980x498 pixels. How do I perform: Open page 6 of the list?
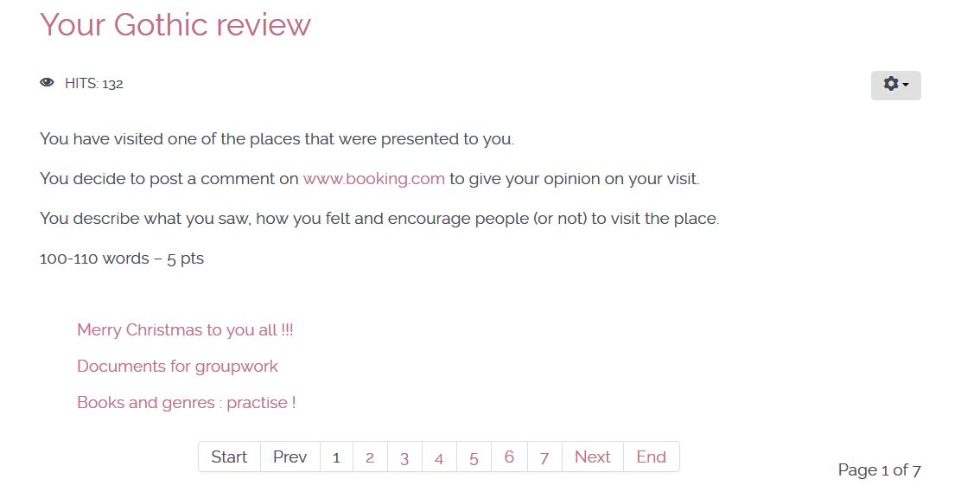[509, 456]
